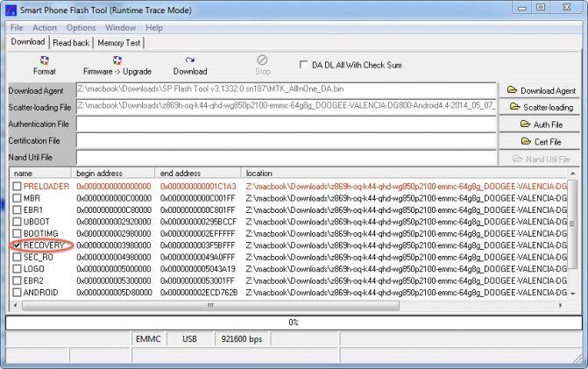Check the ANDROID partition
Image resolution: width=588 pixels, height=369 pixels.
pyautogui.click(x=17, y=293)
